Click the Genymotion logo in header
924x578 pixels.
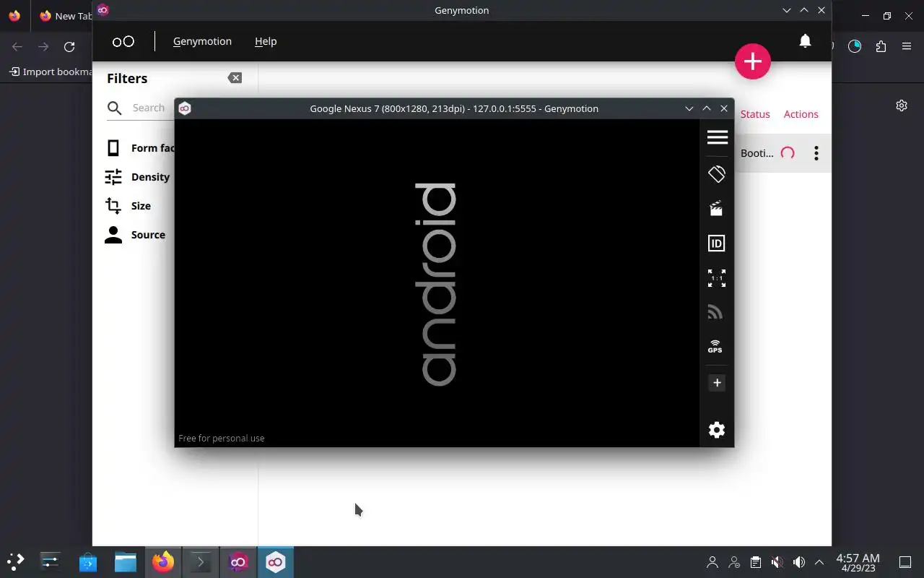(123, 41)
